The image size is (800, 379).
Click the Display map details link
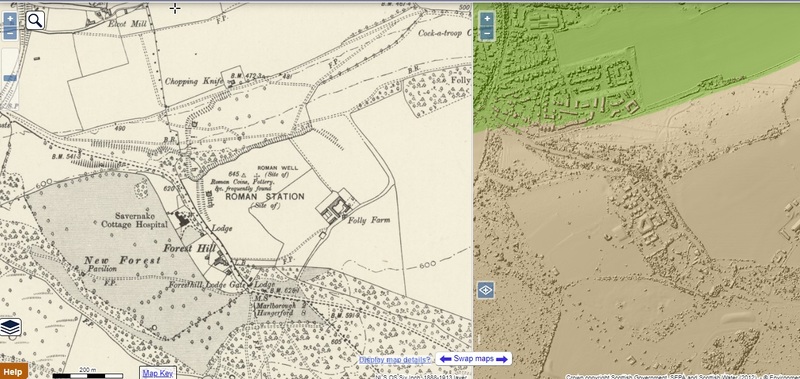[395, 360]
